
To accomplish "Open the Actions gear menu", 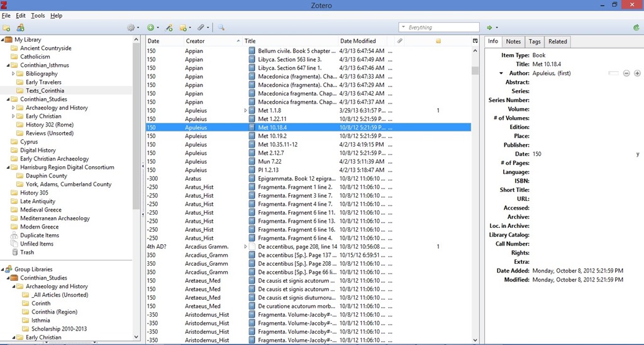I will point(132,28).
